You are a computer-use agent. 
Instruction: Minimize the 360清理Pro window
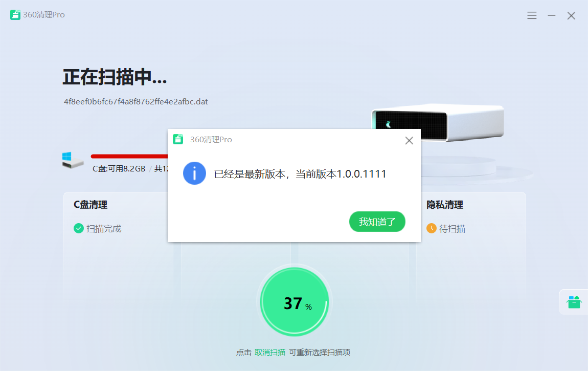(551, 15)
